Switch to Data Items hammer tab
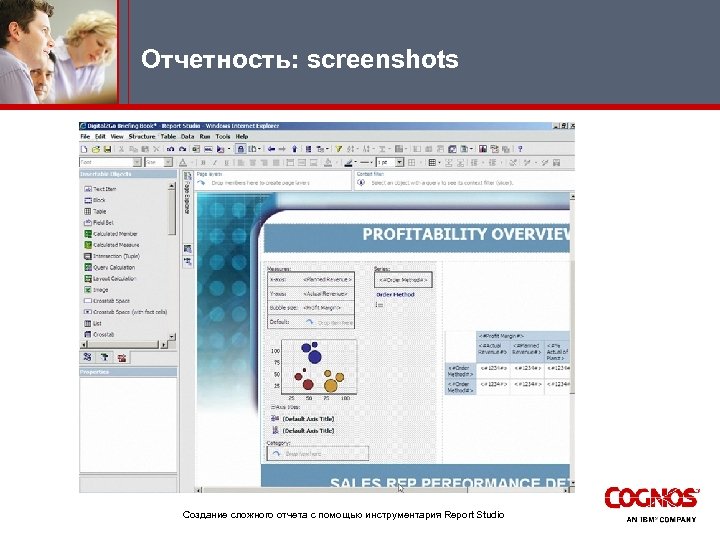Image resolution: width=720 pixels, height=540 pixels. point(104,357)
